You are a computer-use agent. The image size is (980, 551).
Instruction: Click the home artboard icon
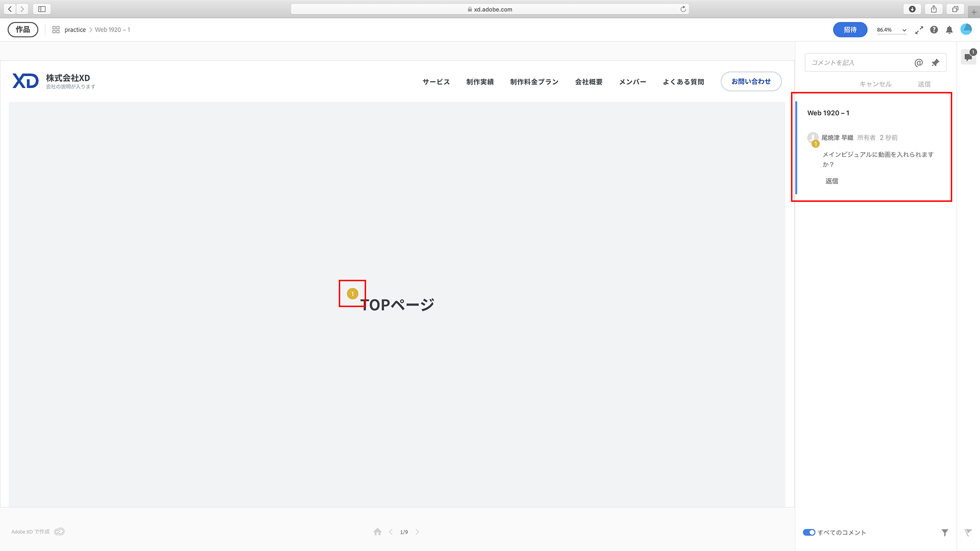click(x=378, y=532)
